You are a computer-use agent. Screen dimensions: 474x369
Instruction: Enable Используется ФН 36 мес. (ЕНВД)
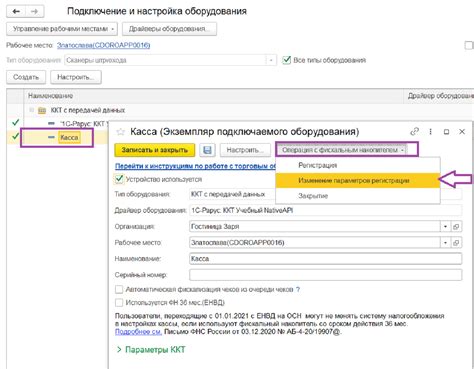point(119,303)
